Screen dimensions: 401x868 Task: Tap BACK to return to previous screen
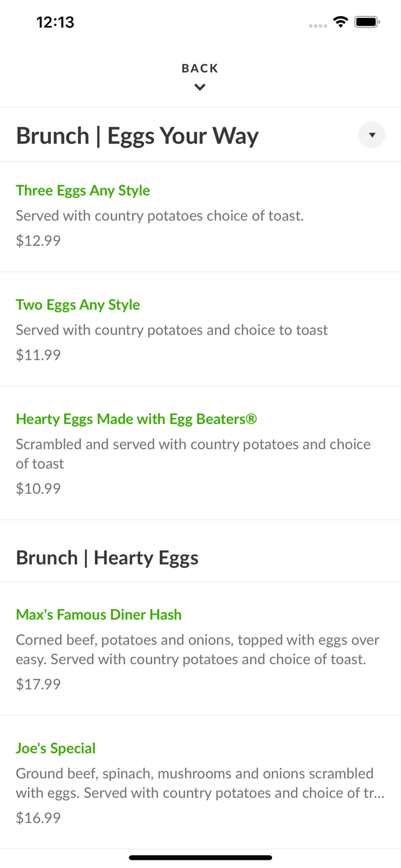tap(200, 68)
